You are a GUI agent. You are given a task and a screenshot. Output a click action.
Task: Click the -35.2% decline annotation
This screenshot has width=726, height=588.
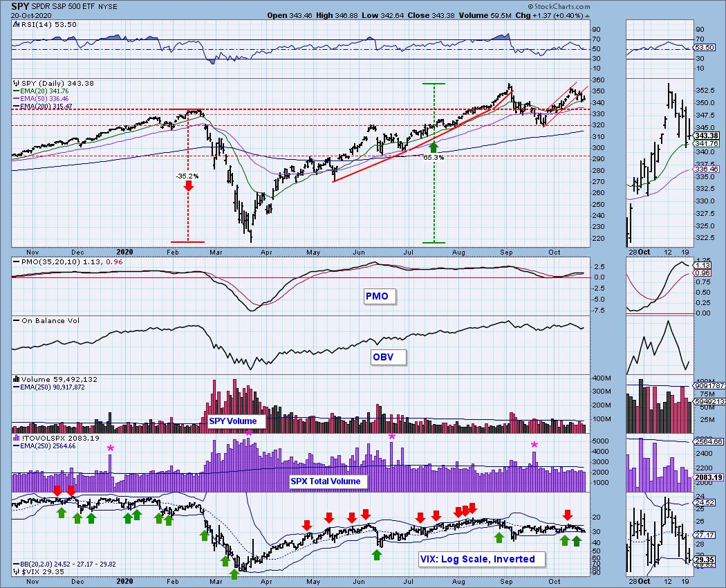pyautogui.click(x=187, y=176)
